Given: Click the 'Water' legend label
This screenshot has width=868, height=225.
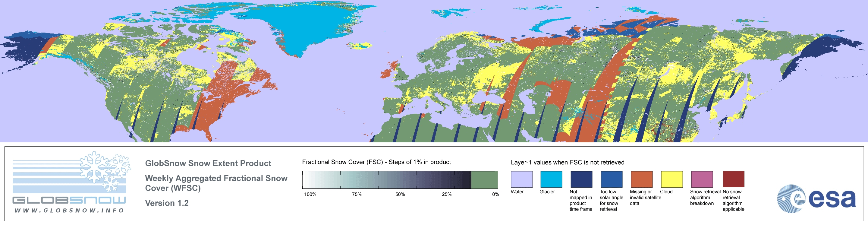Looking at the screenshot, I should point(517,192).
